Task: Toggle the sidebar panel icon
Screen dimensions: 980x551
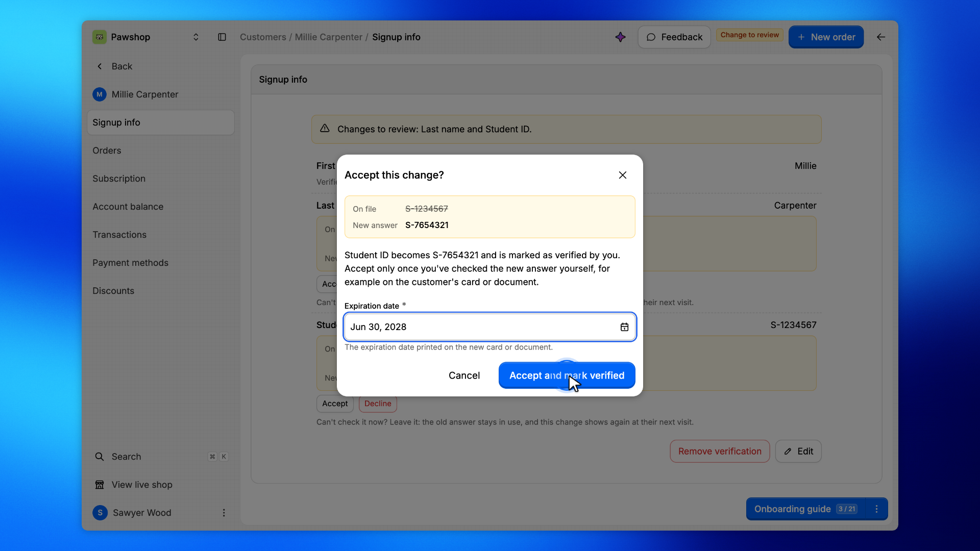Action: tap(222, 37)
